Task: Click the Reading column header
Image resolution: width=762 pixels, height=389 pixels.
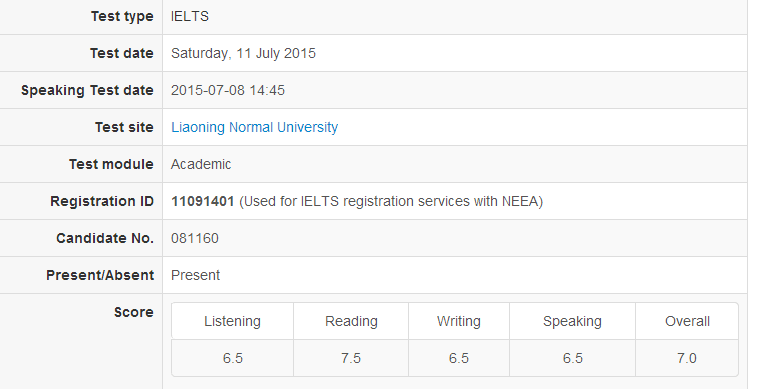Action: (351, 321)
